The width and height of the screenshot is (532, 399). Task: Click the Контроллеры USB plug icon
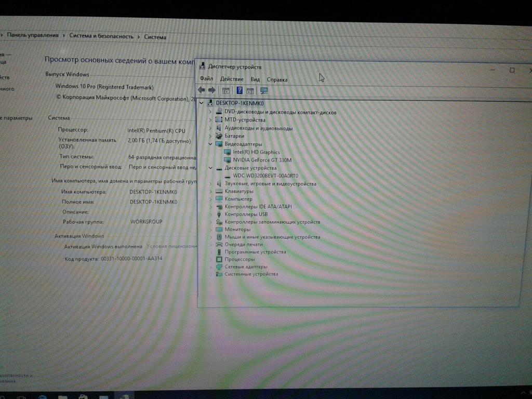pos(219,214)
